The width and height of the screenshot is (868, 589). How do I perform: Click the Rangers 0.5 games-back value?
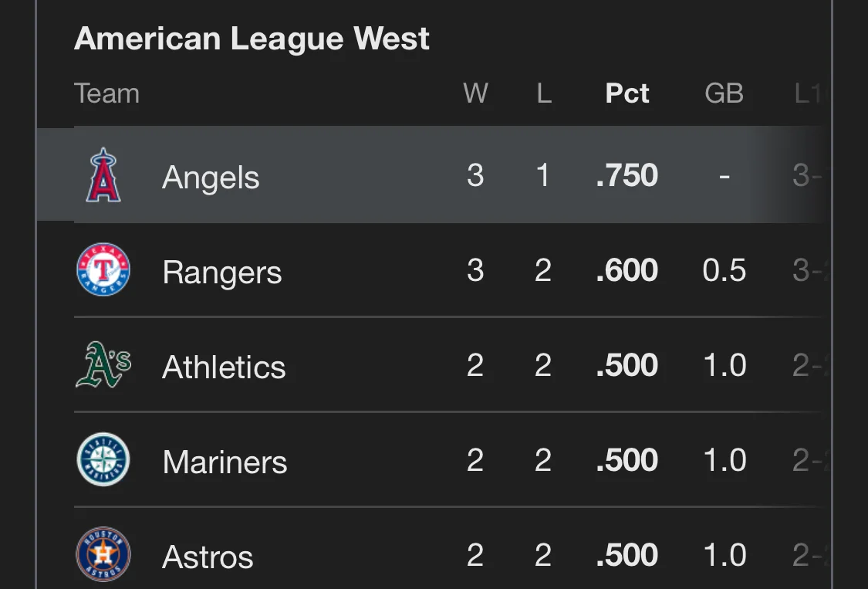(724, 270)
